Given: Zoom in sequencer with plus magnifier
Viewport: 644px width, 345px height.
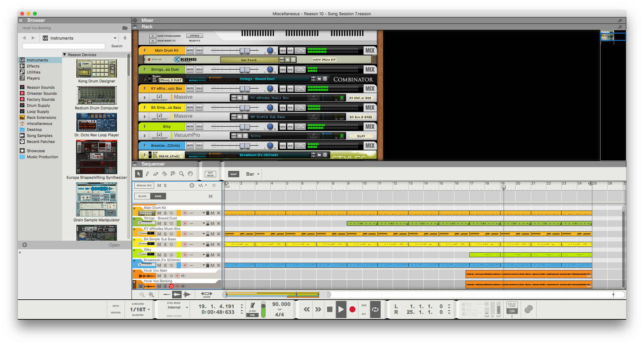Looking at the screenshot, I should 151,295.
